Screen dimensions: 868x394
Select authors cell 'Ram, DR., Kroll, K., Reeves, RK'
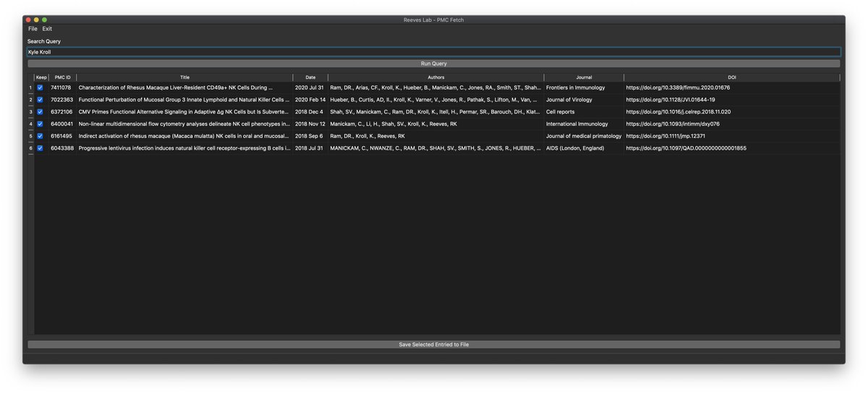click(436, 136)
